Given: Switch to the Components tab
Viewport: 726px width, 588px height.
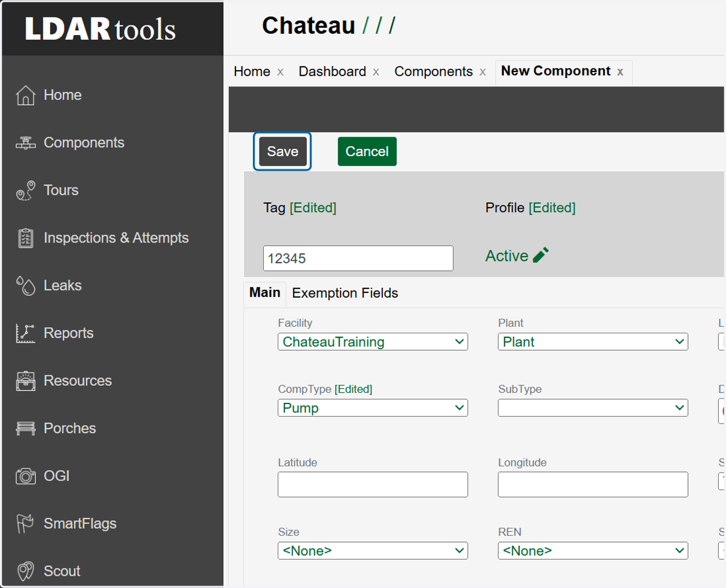Looking at the screenshot, I should click(x=433, y=71).
